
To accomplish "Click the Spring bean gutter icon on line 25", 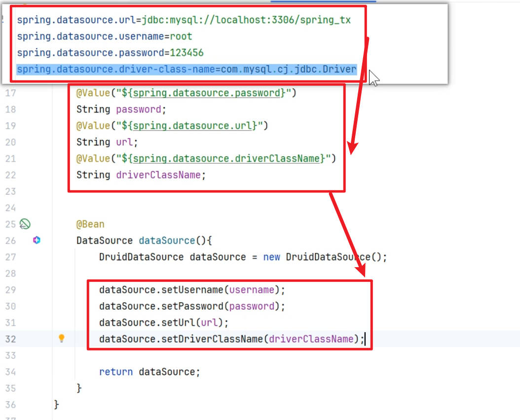I will pos(25,224).
